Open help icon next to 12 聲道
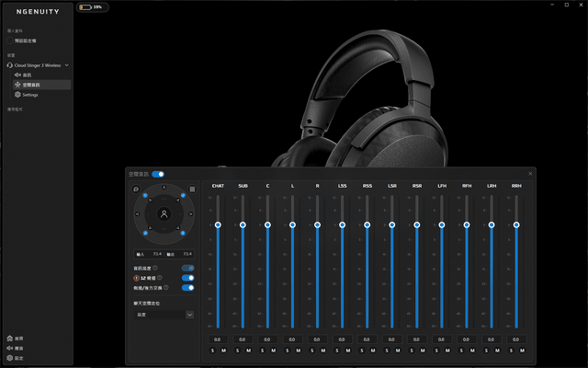This screenshot has width=588, height=368. click(x=159, y=278)
